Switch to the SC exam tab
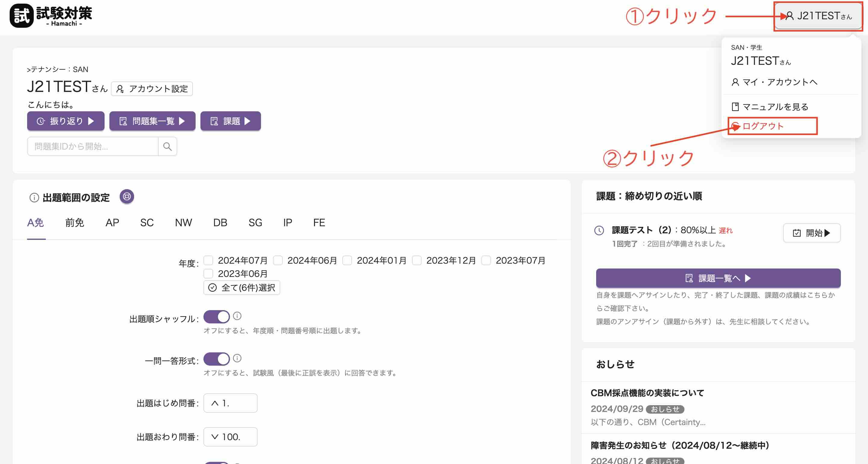Viewport: 868px width, 464px height. pos(147,223)
